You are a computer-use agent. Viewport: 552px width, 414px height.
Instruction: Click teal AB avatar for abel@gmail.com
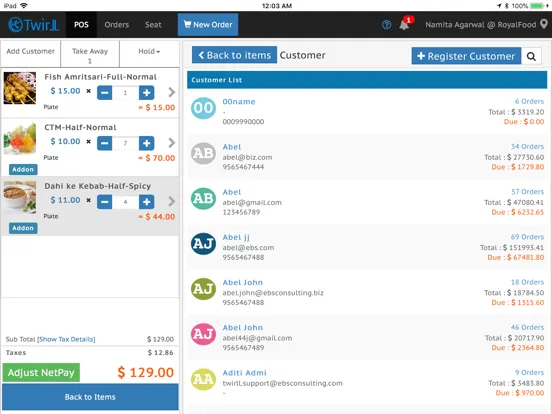coord(203,199)
